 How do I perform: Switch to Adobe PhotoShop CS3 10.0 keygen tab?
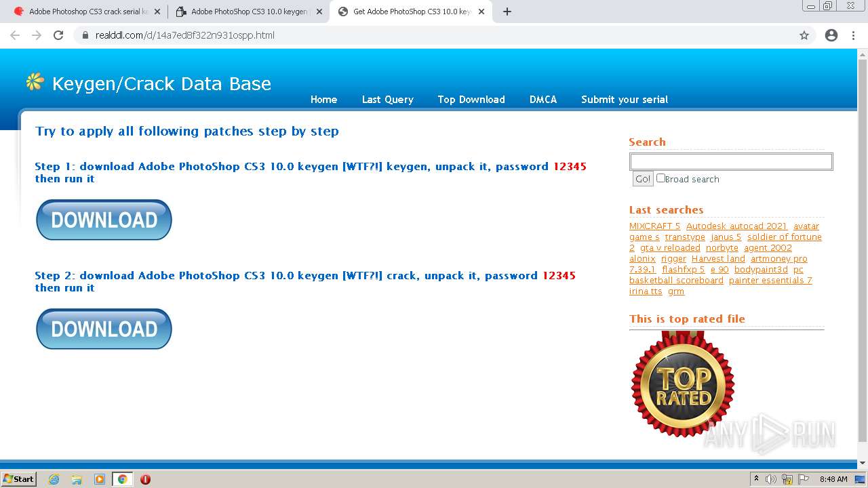248,12
